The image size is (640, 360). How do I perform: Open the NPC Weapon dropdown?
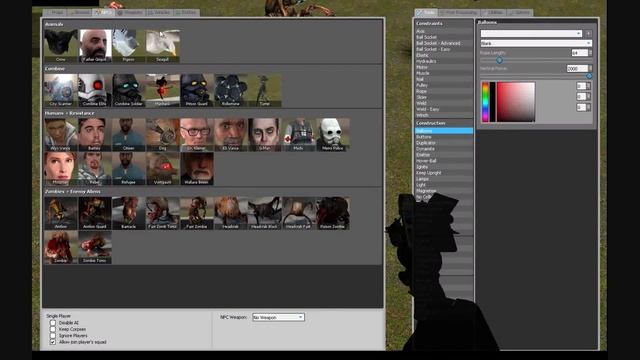[278, 317]
